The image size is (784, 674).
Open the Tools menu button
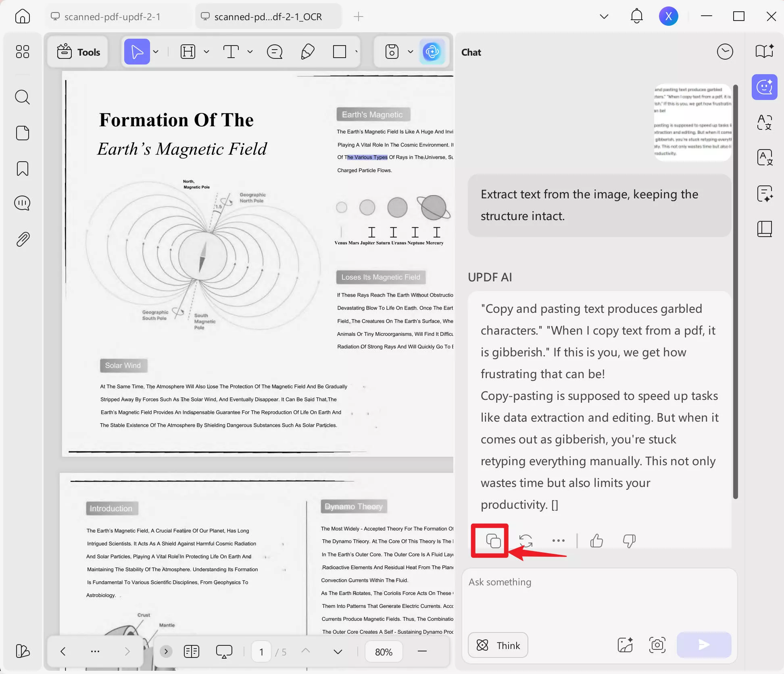click(79, 52)
